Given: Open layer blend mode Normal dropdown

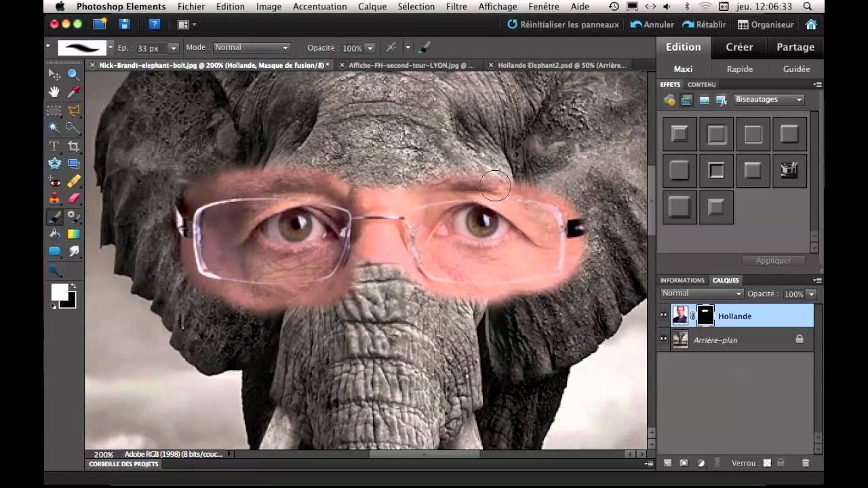Looking at the screenshot, I should tap(702, 293).
